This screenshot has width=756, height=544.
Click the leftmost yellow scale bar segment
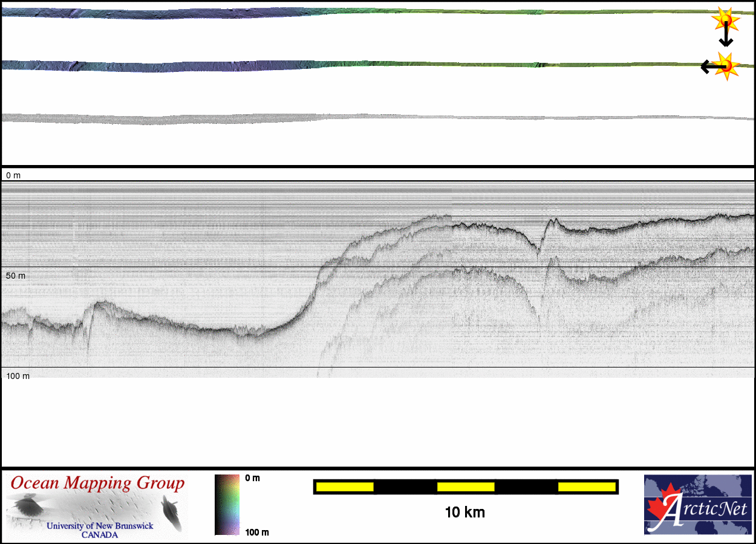[345, 487]
